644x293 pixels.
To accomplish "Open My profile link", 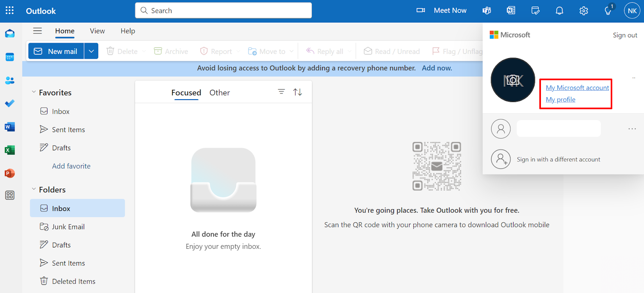I will pyautogui.click(x=561, y=100).
